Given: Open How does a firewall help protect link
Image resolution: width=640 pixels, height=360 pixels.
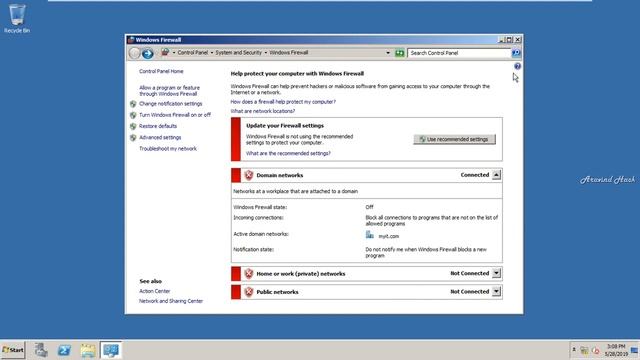Looking at the screenshot, I should (283, 102).
